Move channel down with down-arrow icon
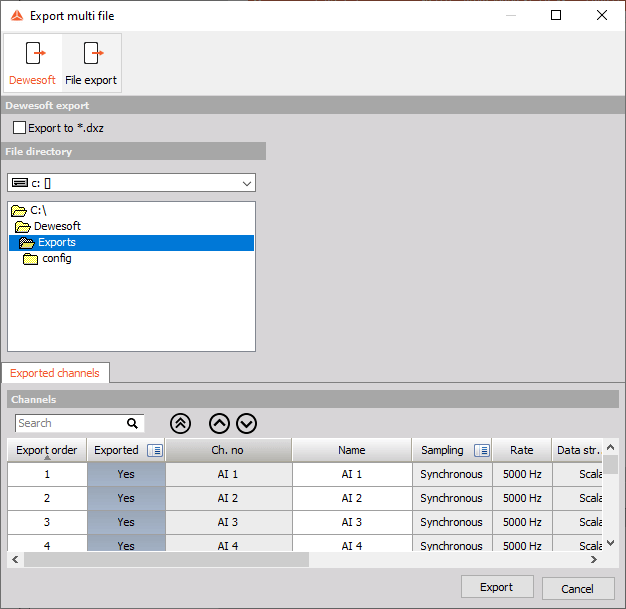Viewport: 626px width, 609px height. click(246, 424)
